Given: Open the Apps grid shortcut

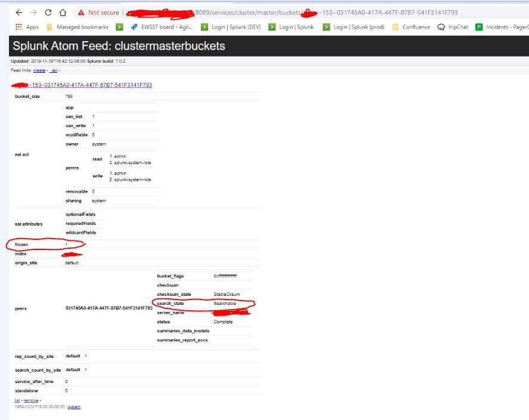Looking at the screenshot, I should [27, 27].
